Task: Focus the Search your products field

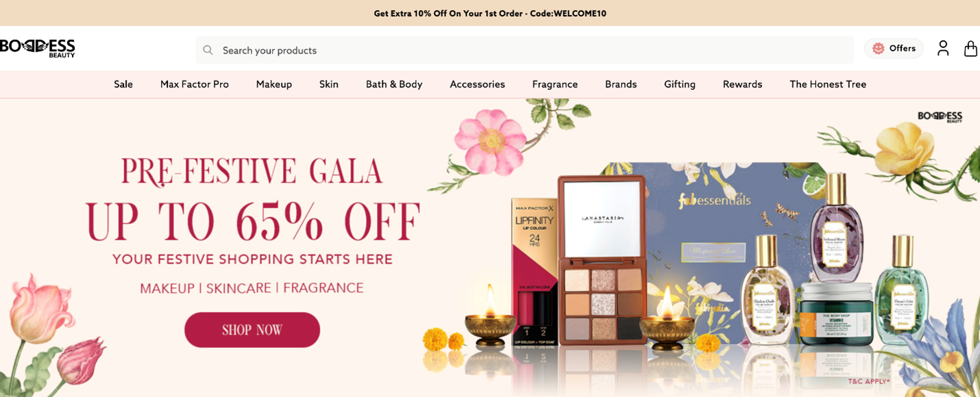Action: [524, 50]
